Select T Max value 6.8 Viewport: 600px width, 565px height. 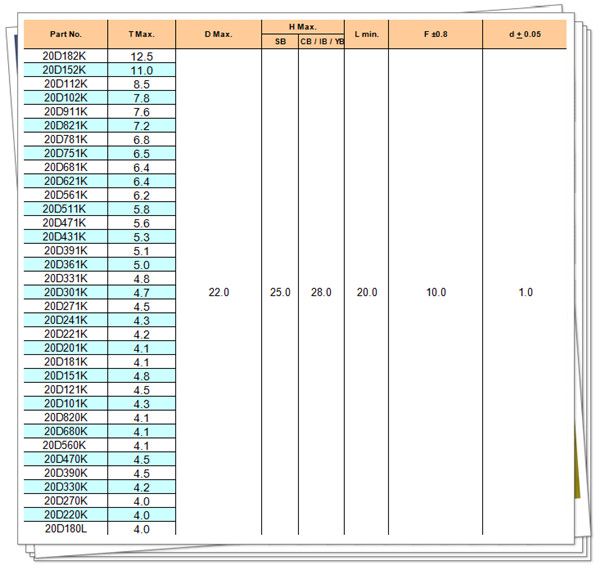142,140
